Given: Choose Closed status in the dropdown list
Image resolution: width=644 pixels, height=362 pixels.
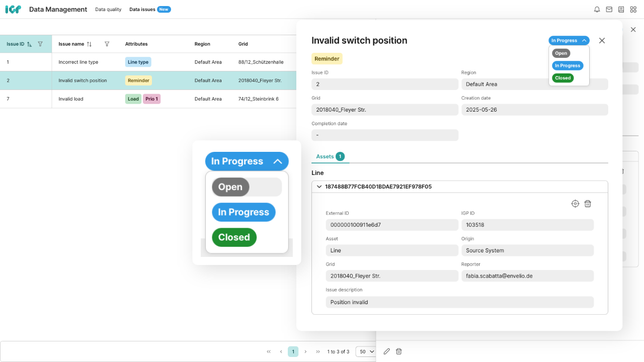Looking at the screenshot, I should click(562, 78).
